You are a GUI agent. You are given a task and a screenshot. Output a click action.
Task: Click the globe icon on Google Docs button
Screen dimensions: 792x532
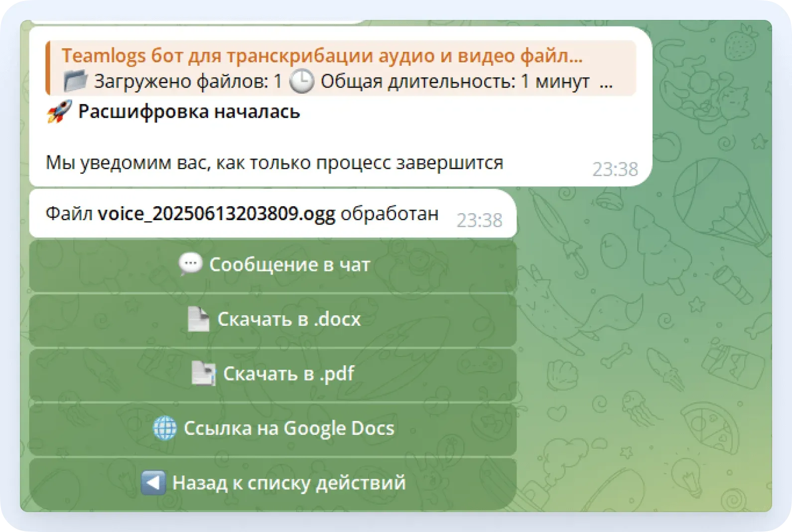tap(165, 428)
